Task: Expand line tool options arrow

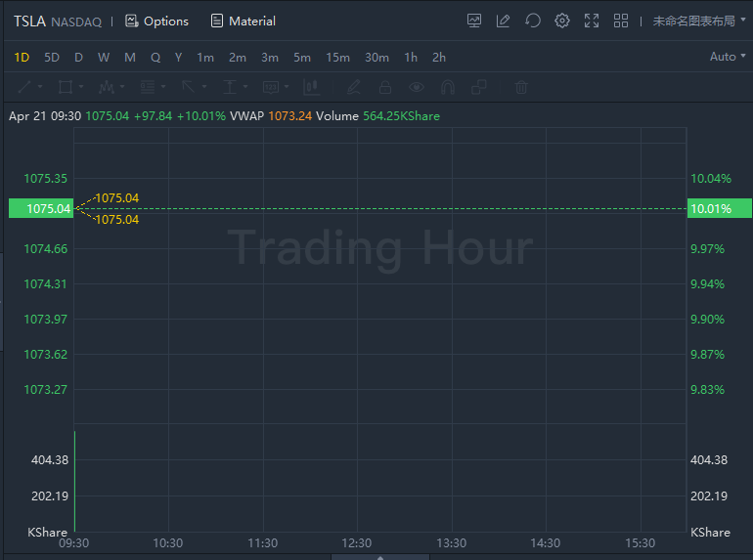Action: pyautogui.click(x=40, y=87)
